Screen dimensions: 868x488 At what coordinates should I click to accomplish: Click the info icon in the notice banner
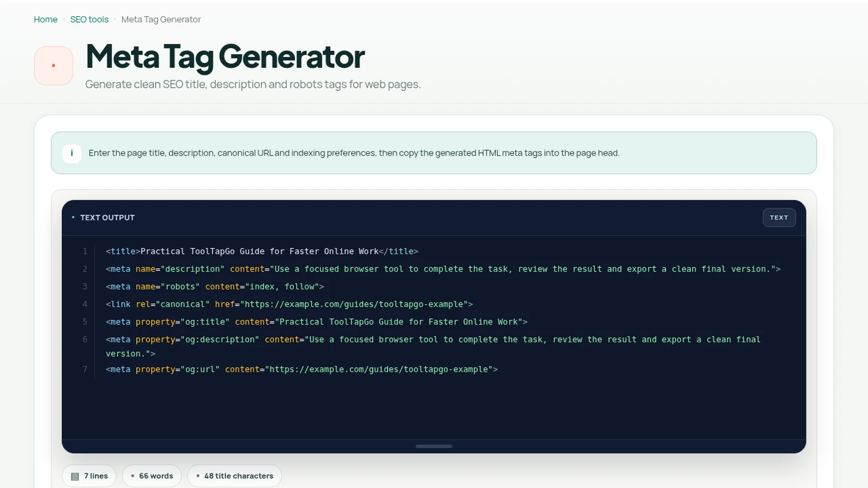[72, 153]
